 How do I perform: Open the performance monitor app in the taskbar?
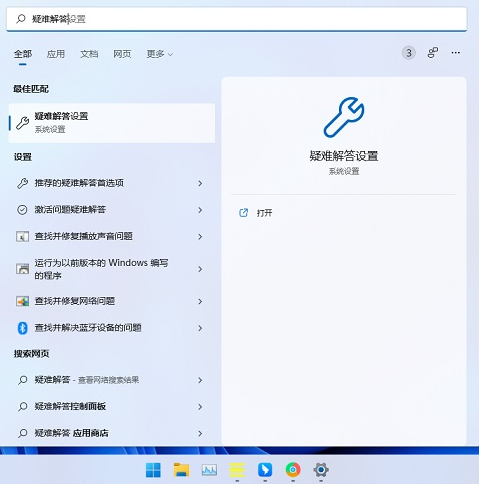[x=209, y=470]
